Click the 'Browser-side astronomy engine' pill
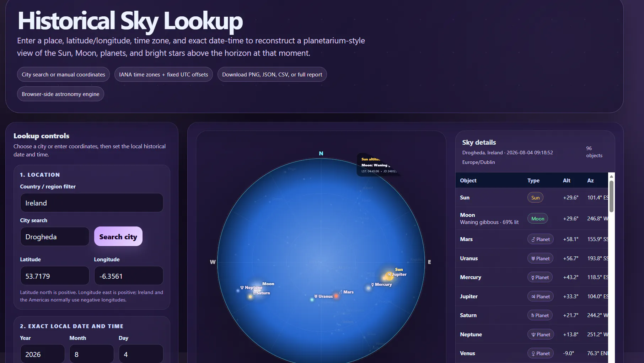The height and width of the screenshot is (363, 644). (60, 94)
